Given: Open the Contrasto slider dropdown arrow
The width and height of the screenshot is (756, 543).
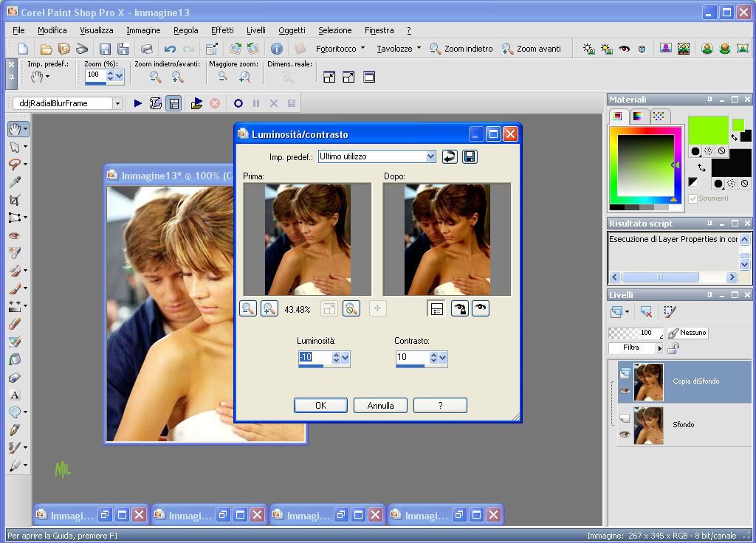Looking at the screenshot, I should coord(443,358).
